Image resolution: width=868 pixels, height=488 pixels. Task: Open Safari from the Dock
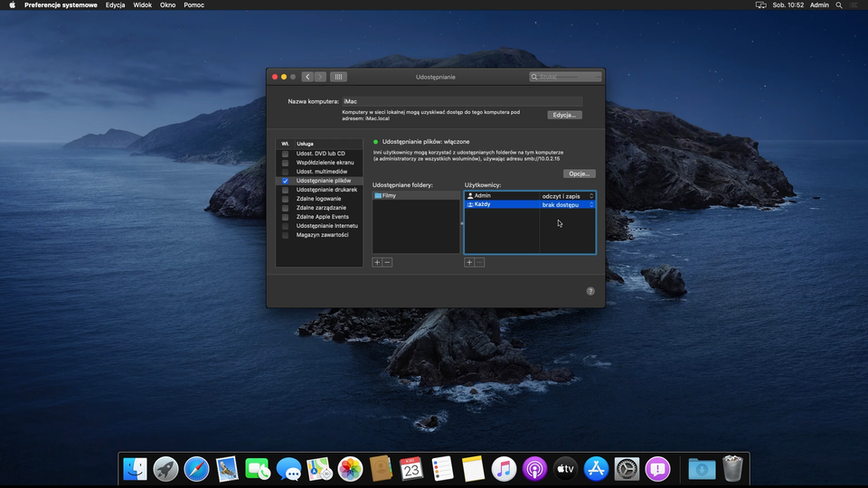pyautogui.click(x=196, y=468)
